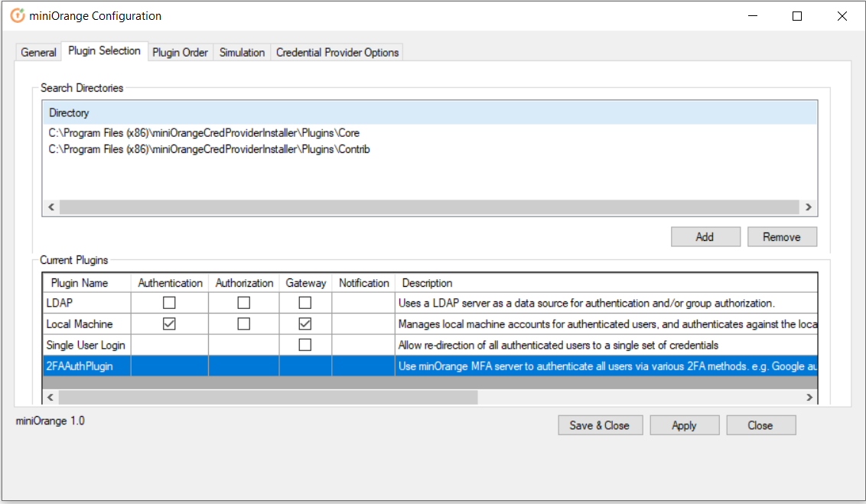Click left arrow of directory list scrollbar
866x504 pixels.
coord(51,207)
